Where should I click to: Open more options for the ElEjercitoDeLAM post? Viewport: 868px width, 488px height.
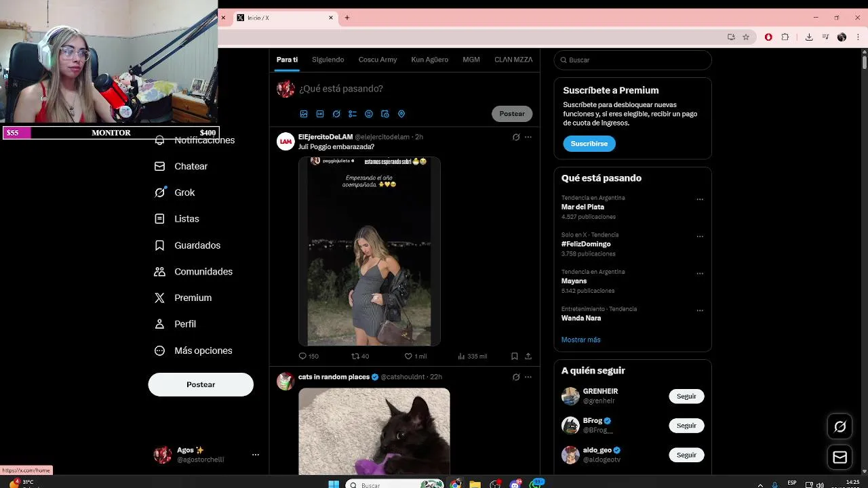point(528,137)
